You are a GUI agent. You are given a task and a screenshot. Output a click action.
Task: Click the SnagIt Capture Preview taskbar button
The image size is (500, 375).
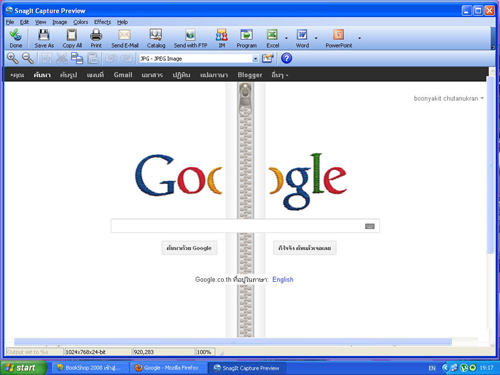[247, 368]
